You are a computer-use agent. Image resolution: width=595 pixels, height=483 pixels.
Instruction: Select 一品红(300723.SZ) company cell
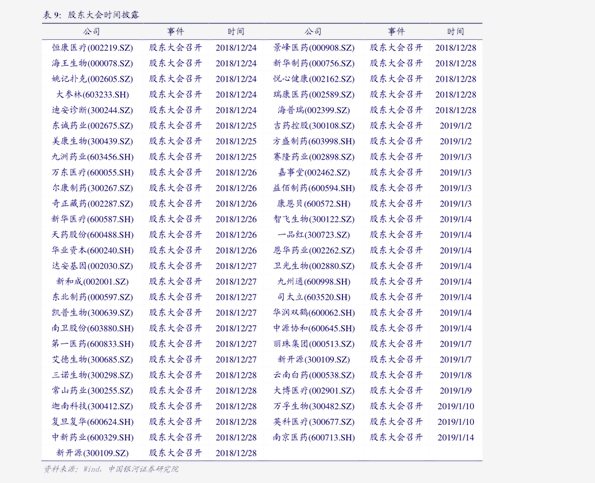tap(313, 235)
